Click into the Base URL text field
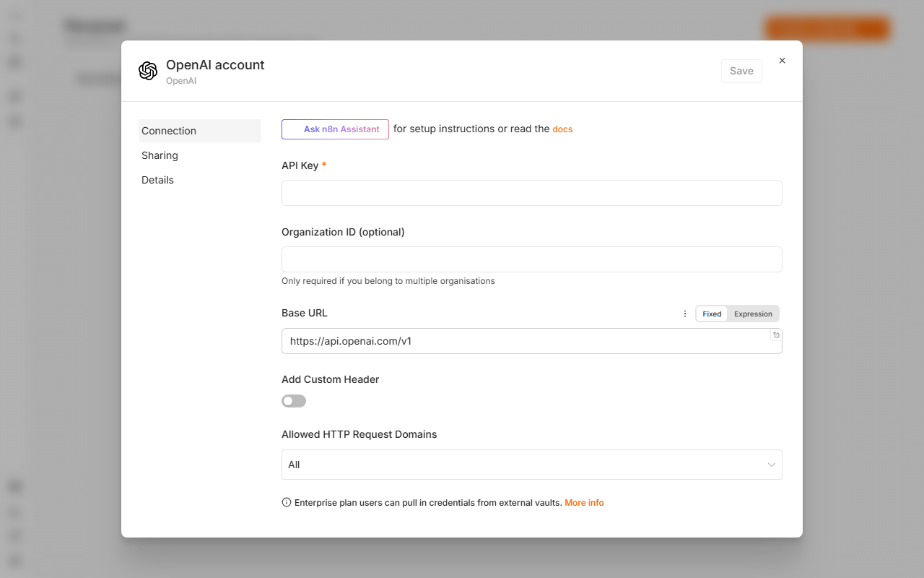This screenshot has height=578, width=924. click(532, 341)
